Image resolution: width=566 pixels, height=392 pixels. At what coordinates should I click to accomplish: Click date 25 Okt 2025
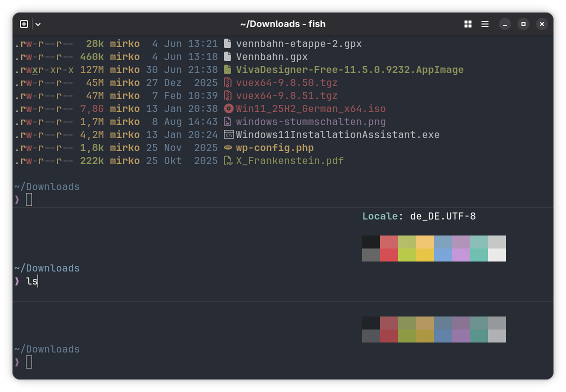pos(182,160)
